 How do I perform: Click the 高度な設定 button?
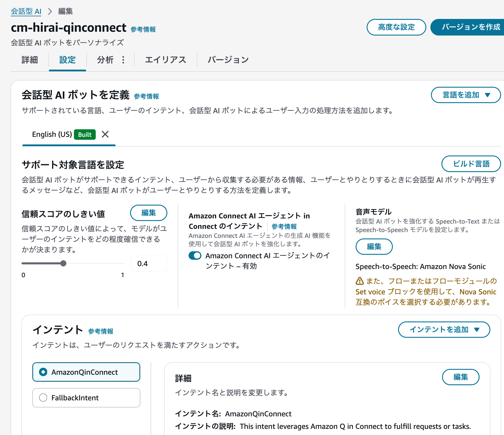coord(396,27)
